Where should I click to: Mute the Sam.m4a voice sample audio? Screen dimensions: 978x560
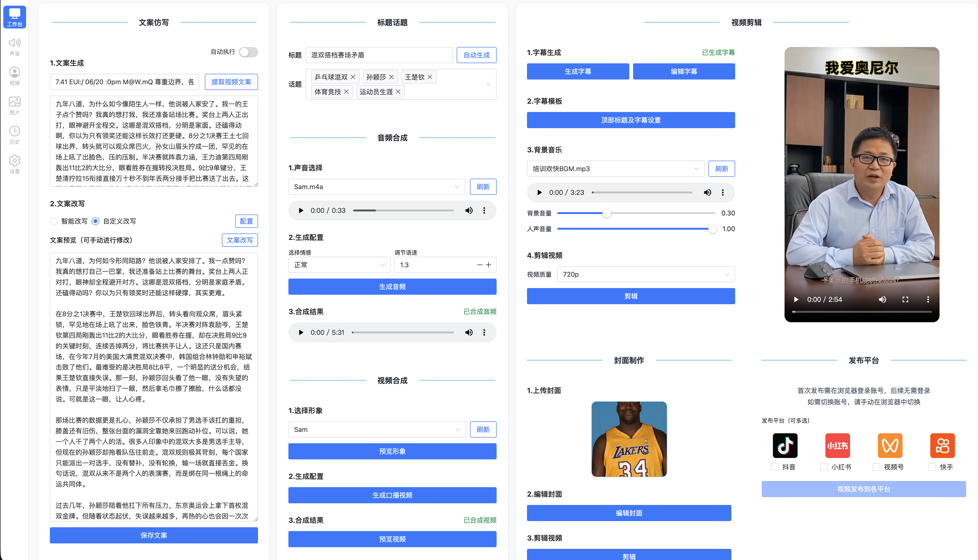469,210
